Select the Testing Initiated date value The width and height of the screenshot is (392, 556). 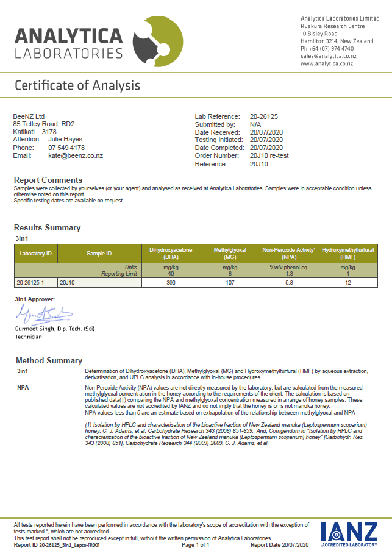click(x=266, y=140)
